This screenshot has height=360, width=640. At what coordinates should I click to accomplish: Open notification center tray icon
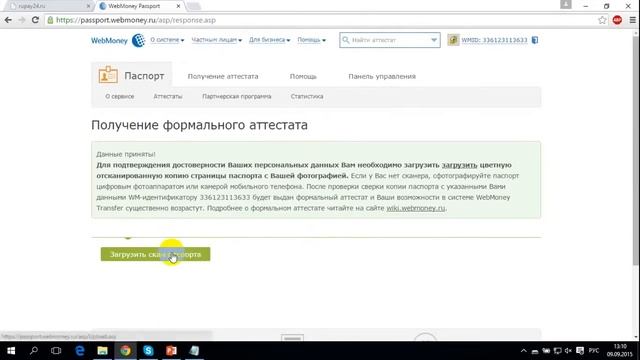[x=580, y=351]
